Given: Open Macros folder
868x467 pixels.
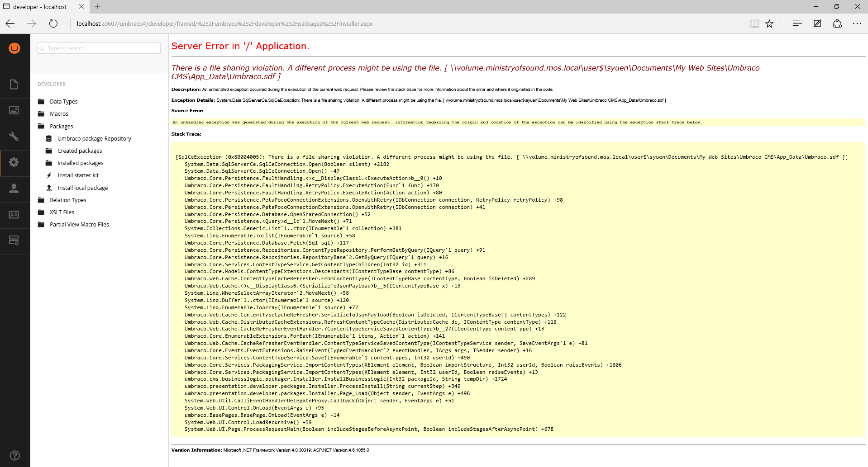Looking at the screenshot, I should (x=59, y=114).
